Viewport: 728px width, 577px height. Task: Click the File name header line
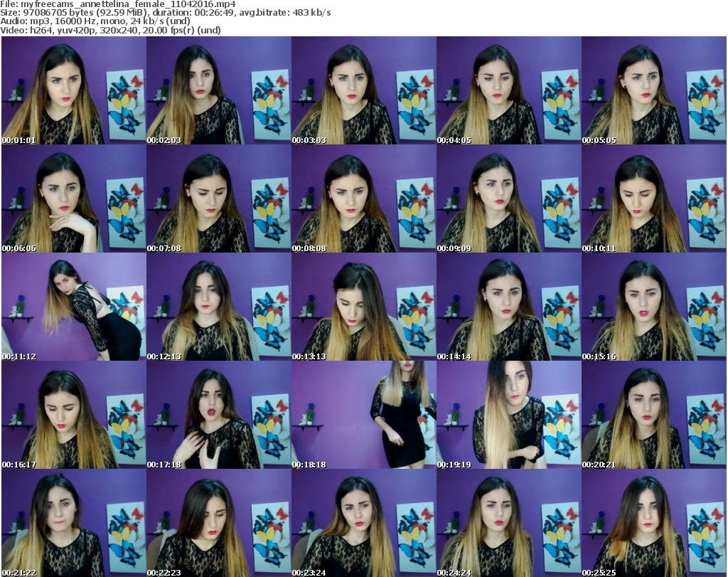tap(118, 4)
